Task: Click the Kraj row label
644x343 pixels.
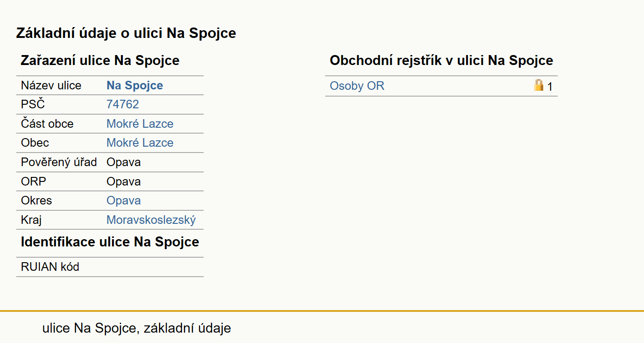Action: click(32, 220)
